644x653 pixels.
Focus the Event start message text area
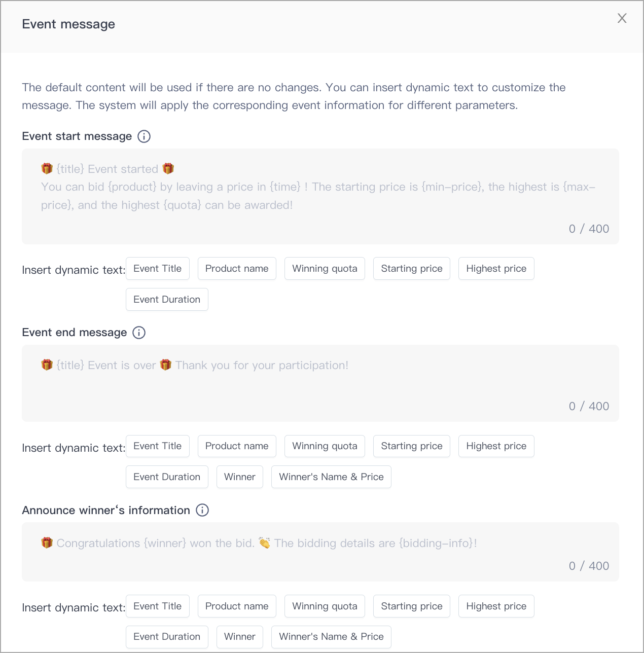tap(320, 196)
